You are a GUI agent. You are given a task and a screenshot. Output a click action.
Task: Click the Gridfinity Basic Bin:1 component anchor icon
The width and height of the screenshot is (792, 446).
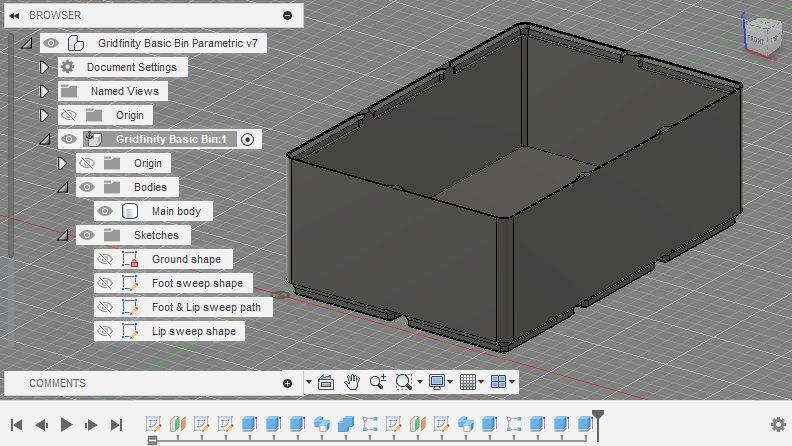coord(93,139)
